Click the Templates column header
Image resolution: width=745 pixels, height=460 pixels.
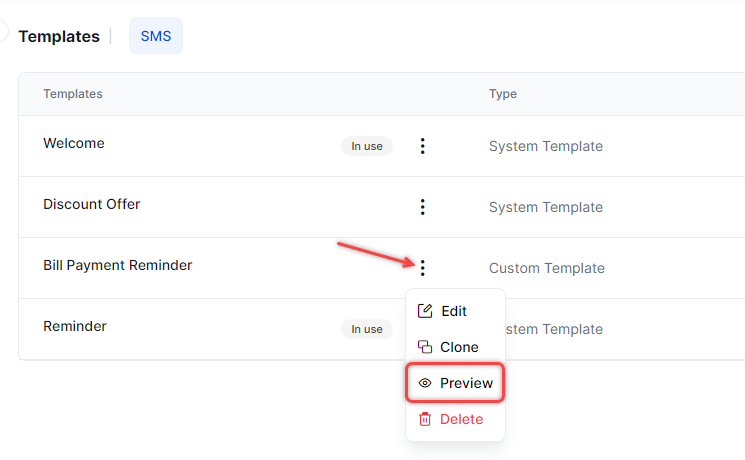click(73, 94)
